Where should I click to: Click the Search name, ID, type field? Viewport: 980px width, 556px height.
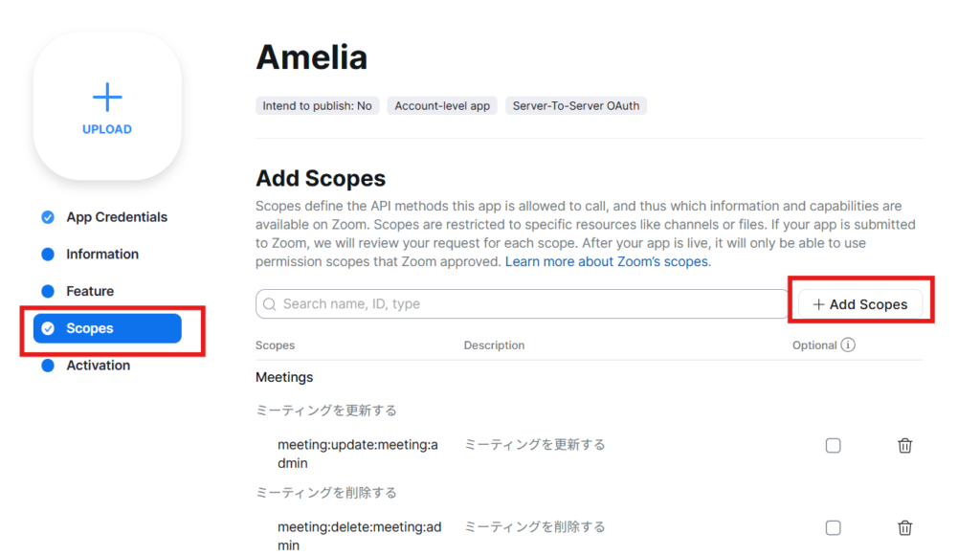tap(526, 304)
